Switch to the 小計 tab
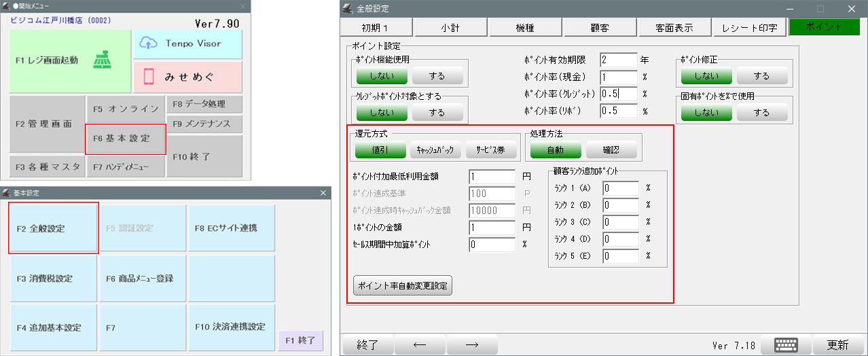Image resolution: width=868 pixels, height=356 pixels. point(451,27)
